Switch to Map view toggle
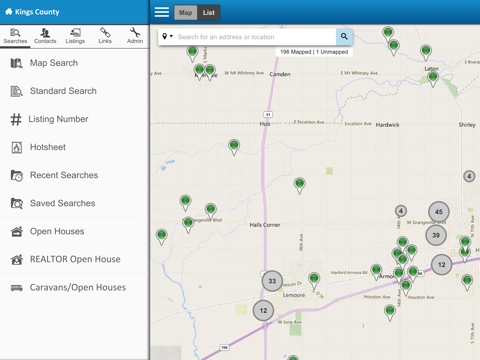The height and width of the screenshot is (360, 480). [x=185, y=13]
